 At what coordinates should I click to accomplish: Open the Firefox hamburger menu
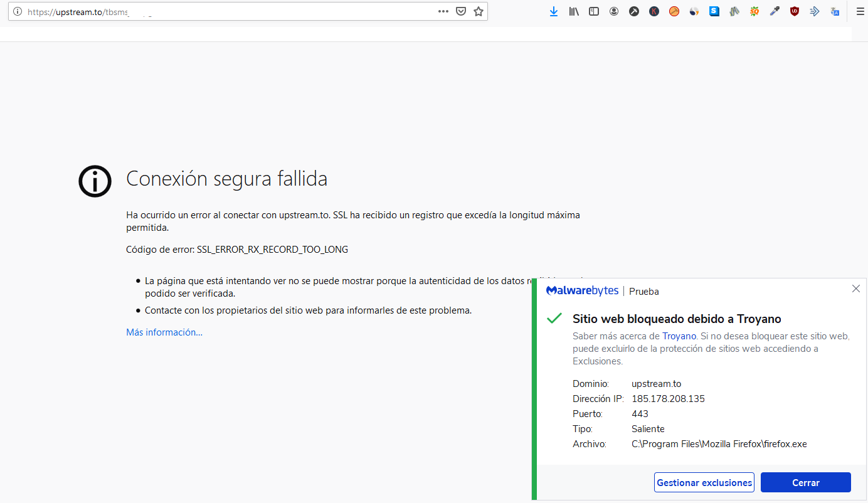pyautogui.click(x=860, y=11)
